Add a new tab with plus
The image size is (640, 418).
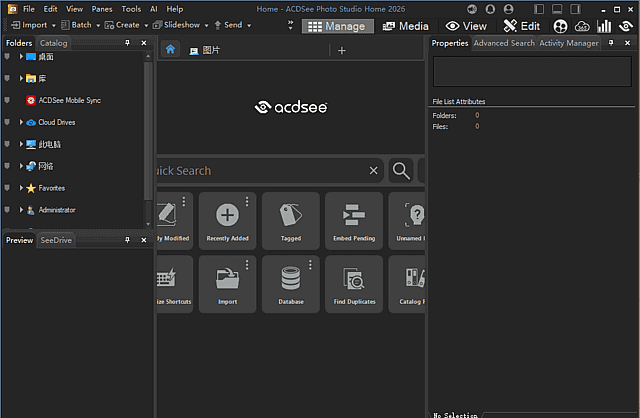pyautogui.click(x=342, y=50)
